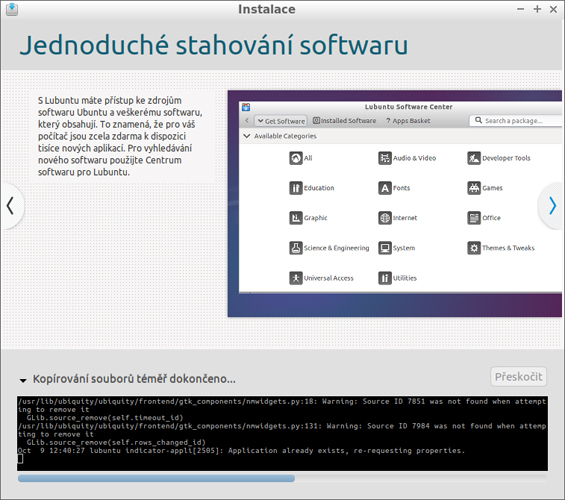Click the Science & Engineering category icon
Viewport: 565px width, 500px height.
[296, 248]
